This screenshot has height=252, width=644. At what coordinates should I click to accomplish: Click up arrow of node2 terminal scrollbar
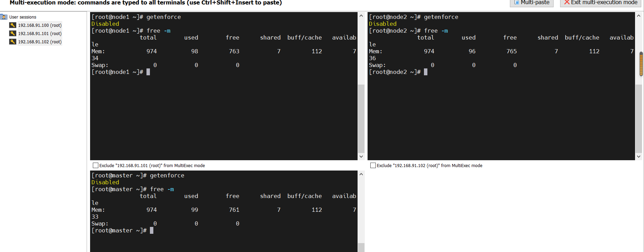[x=638, y=16]
